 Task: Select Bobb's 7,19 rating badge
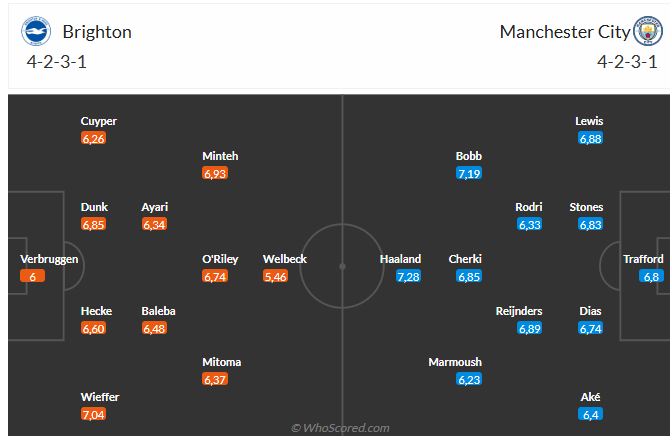[469, 173]
